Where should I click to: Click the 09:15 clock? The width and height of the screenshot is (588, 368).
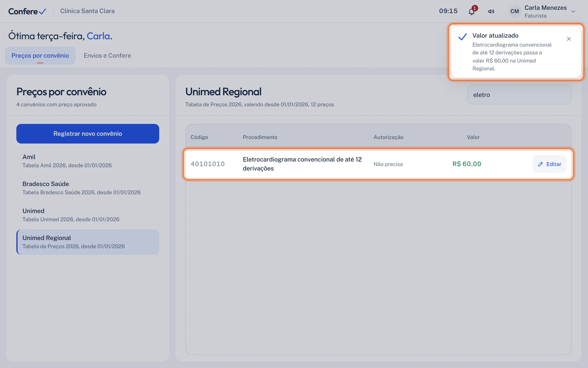pos(448,11)
